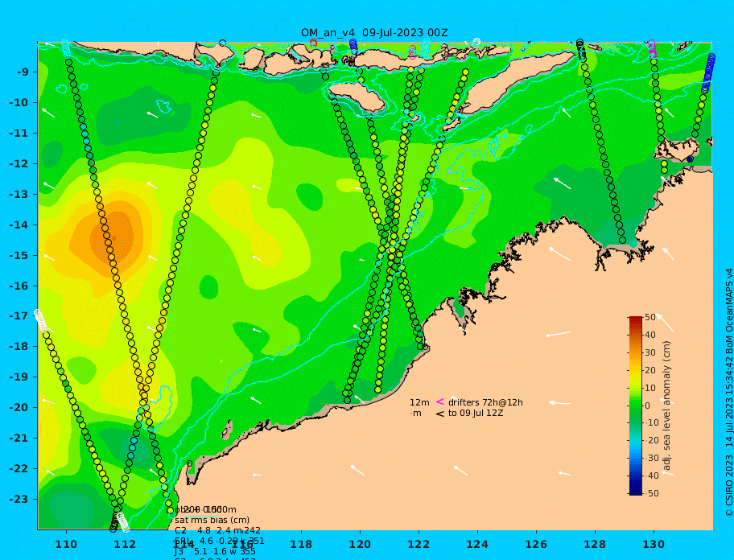Click the 'to 09 Jul 12Z' legend text

point(476,413)
